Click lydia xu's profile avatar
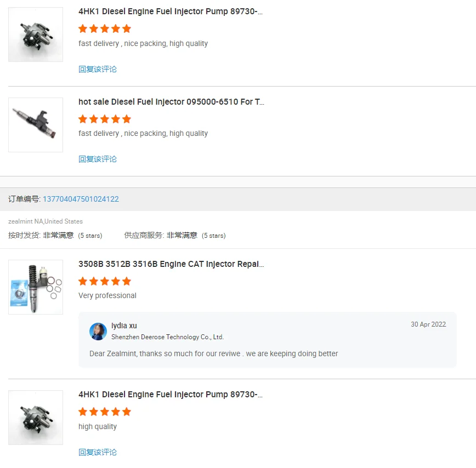Screen dimensions: 476x468 point(98,331)
